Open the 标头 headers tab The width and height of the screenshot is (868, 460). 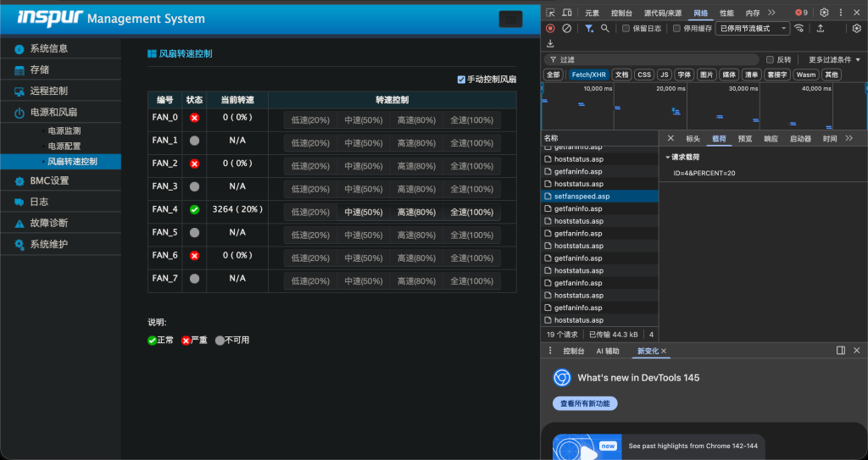pos(693,139)
